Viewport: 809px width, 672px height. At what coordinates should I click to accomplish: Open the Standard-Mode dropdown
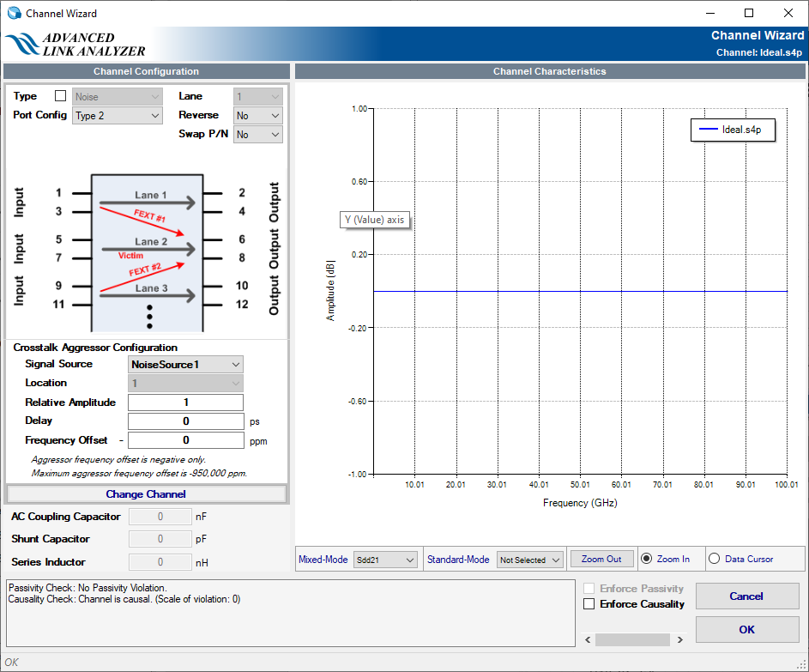tap(530, 560)
